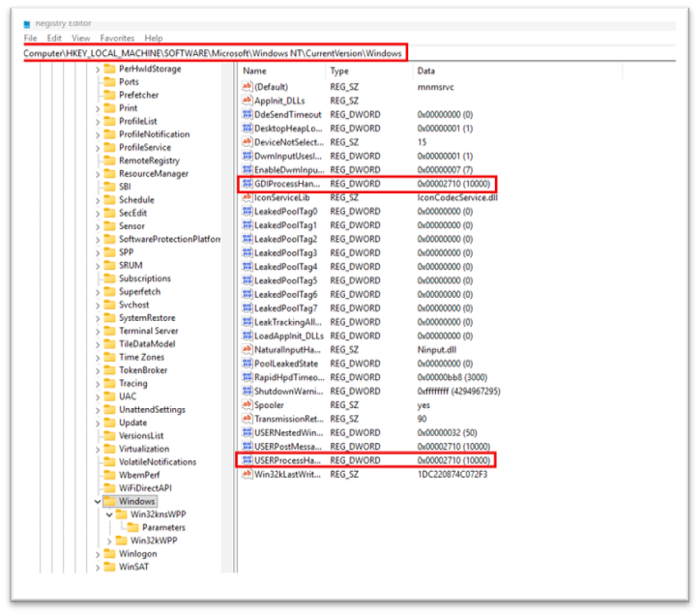The image size is (700, 615).
Task: Click the NaturalInputHa... string icon
Action: 247,349
